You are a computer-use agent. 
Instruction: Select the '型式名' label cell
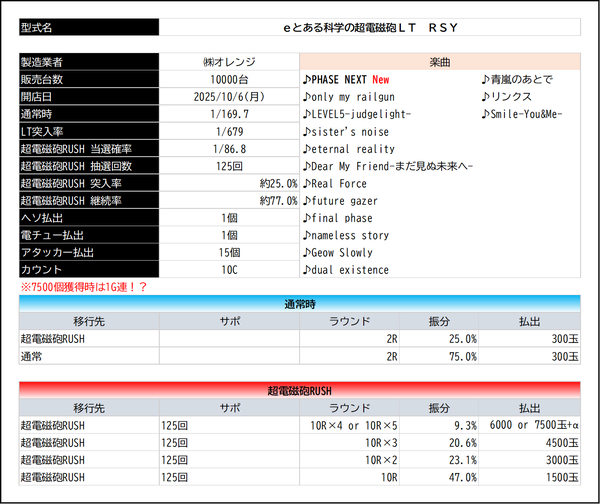click(x=89, y=27)
